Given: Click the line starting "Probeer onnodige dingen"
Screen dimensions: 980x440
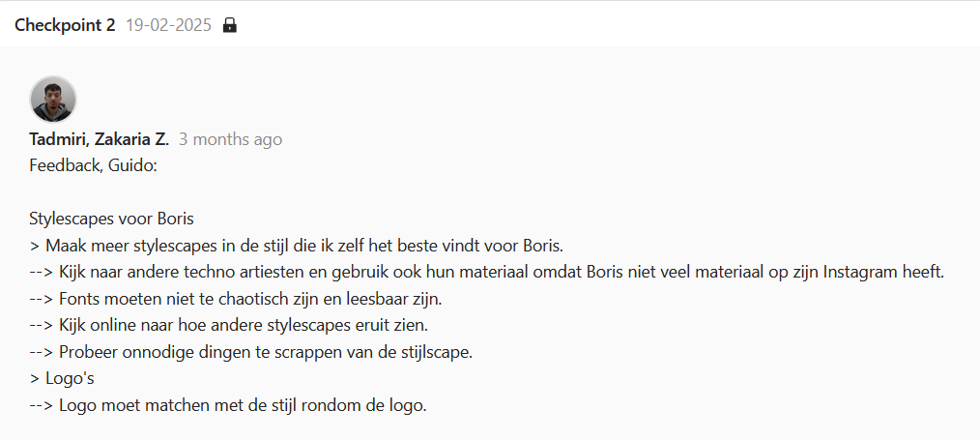Looking at the screenshot, I should pyautogui.click(x=251, y=351).
